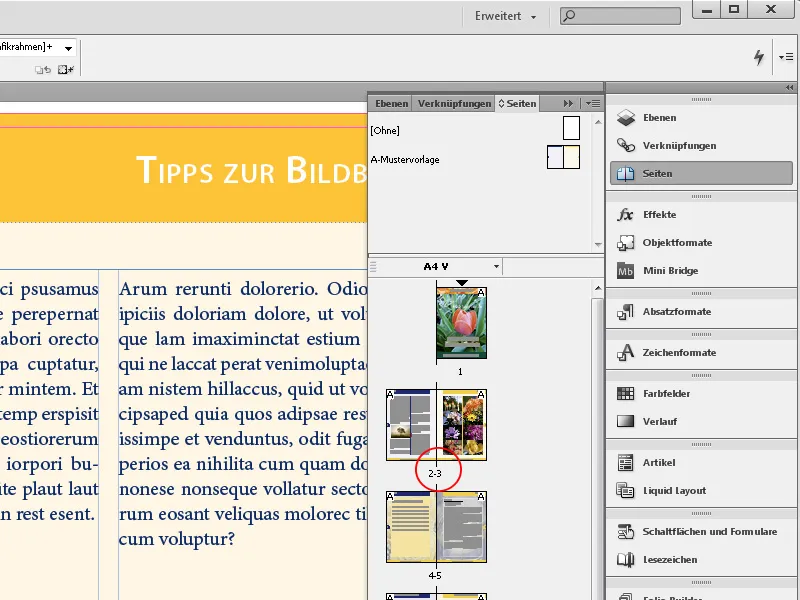Open the Seiten panel menu

pos(593,103)
